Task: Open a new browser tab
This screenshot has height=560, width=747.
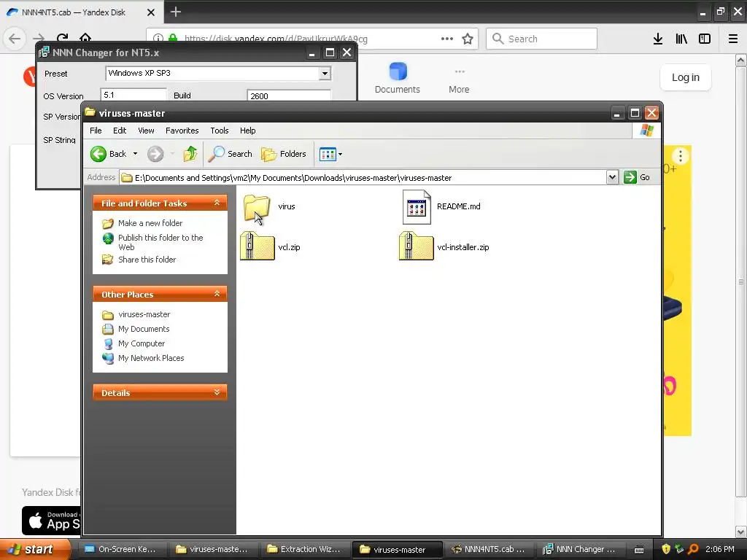Action: pyautogui.click(x=175, y=12)
